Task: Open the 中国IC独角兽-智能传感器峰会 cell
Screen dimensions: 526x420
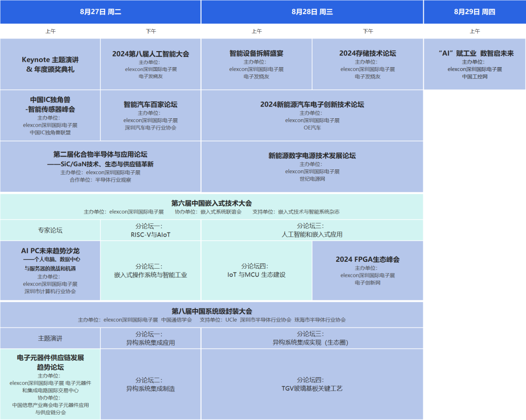Action: coord(50,115)
